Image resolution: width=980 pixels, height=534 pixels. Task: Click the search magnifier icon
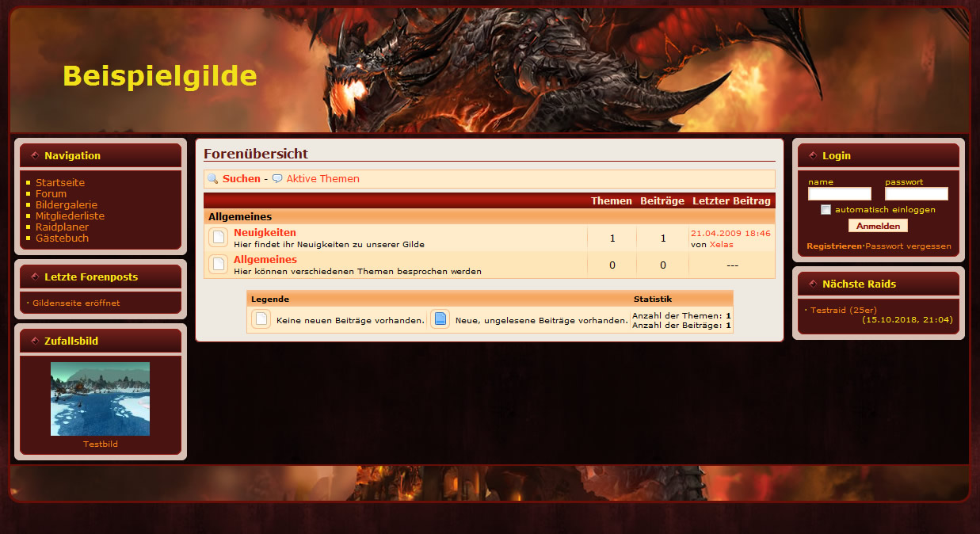(x=212, y=179)
